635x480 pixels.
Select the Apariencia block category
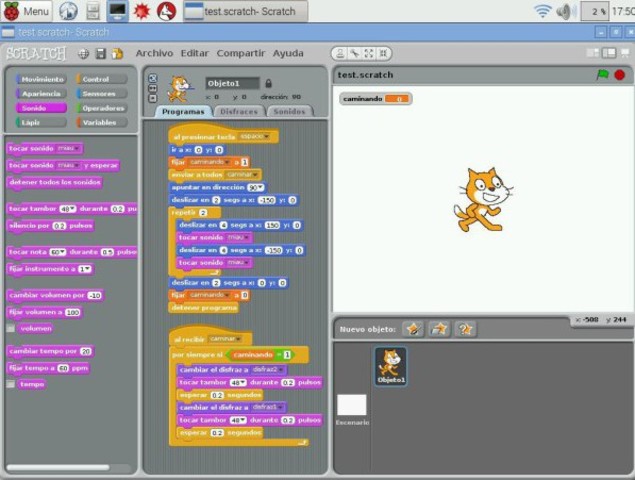pos(41,94)
